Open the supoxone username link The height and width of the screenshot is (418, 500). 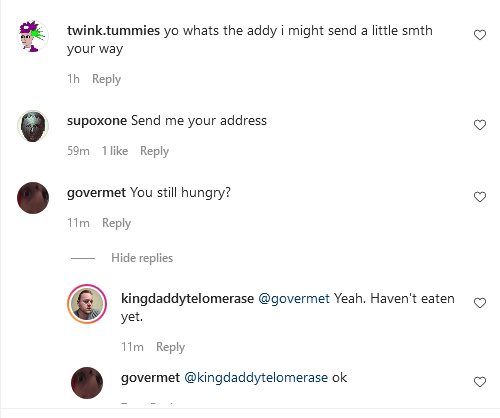[x=97, y=121]
